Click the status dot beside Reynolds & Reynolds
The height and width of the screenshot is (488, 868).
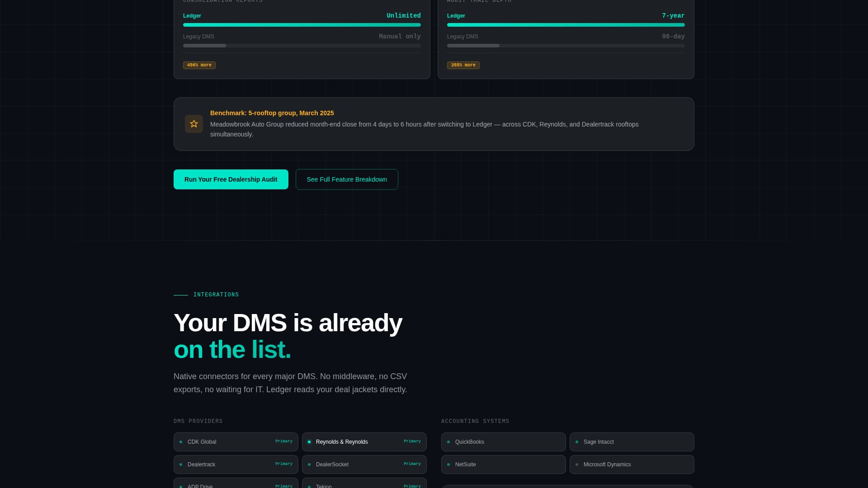(x=309, y=442)
